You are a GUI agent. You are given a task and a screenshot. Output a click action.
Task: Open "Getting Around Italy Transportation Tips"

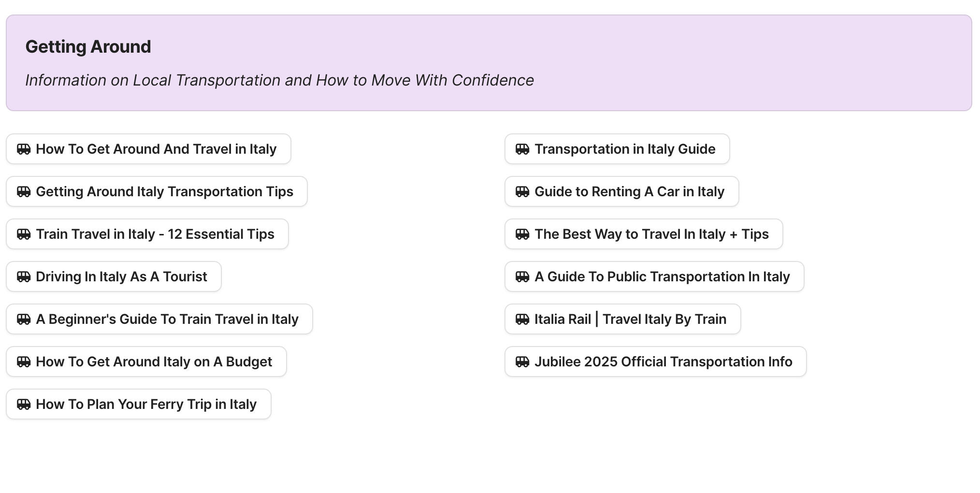click(156, 191)
